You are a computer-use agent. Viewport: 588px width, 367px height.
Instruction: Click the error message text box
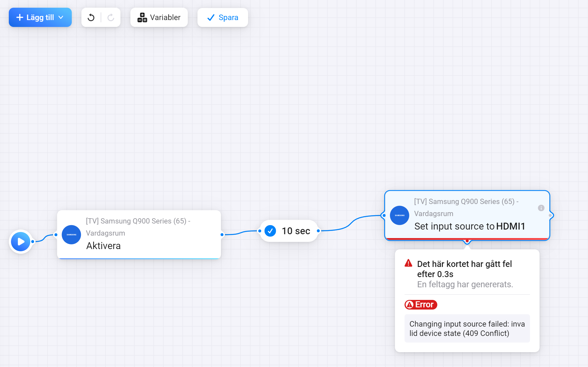point(467,329)
